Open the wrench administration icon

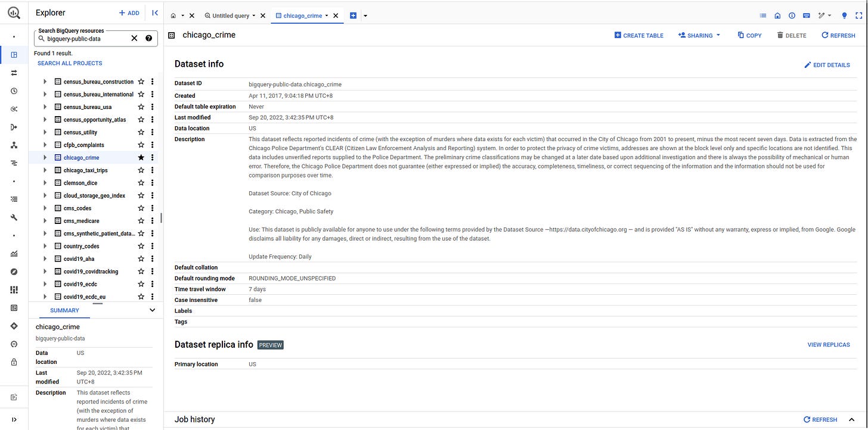pyautogui.click(x=14, y=217)
